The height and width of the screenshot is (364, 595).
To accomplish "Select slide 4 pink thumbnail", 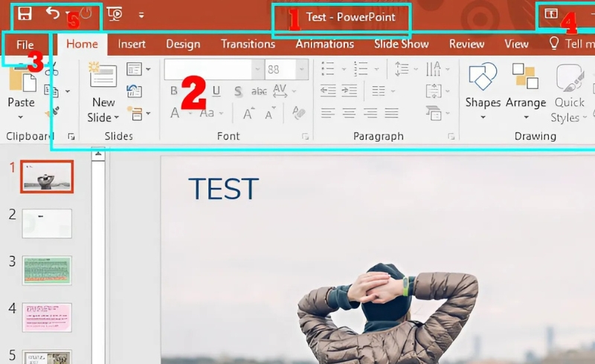I will 47,317.
